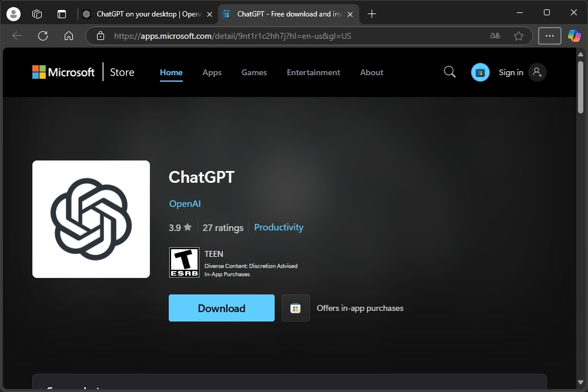Screen dimensions: 588x392
Task: Click the scrollbar up arrow
Action: pyautogui.click(x=580, y=54)
